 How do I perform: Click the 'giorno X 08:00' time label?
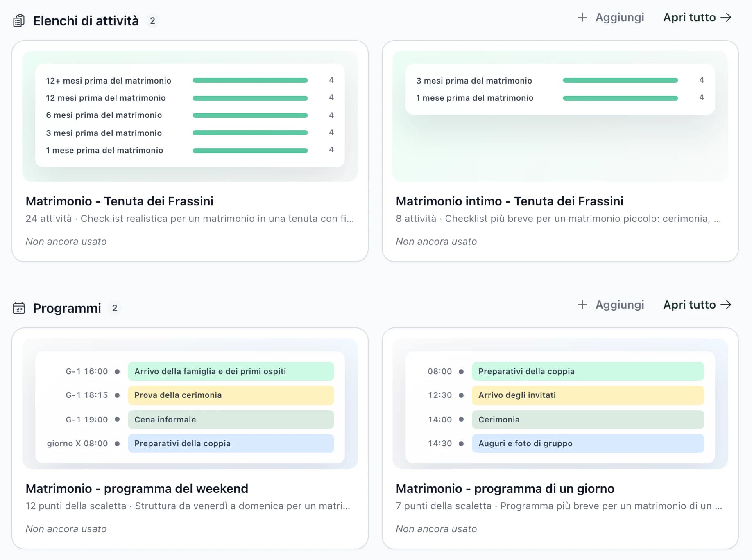pyautogui.click(x=77, y=443)
